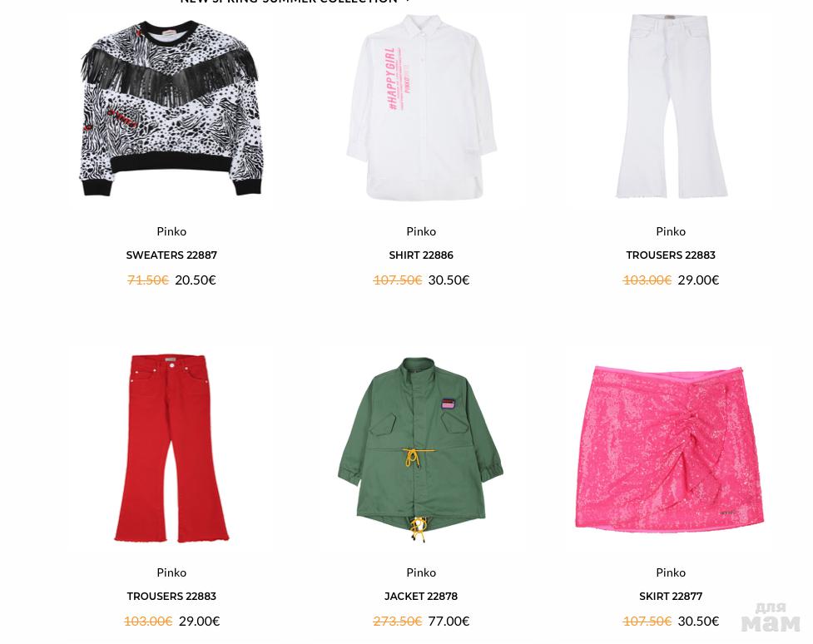
Task: Click Pinko brand name above SWEATERS 22887
Action: coord(171,231)
